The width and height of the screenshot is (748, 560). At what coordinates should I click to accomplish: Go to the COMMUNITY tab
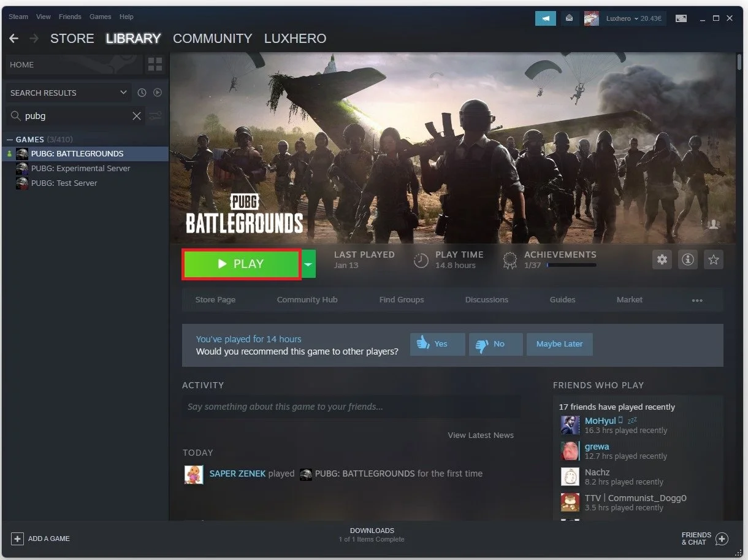(212, 39)
